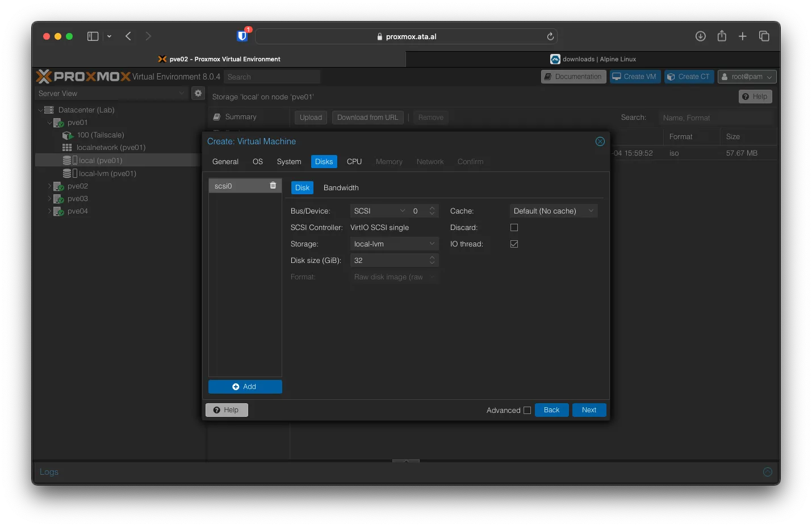Open Help in the wizard dialog
The image size is (812, 527).
[x=227, y=410]
